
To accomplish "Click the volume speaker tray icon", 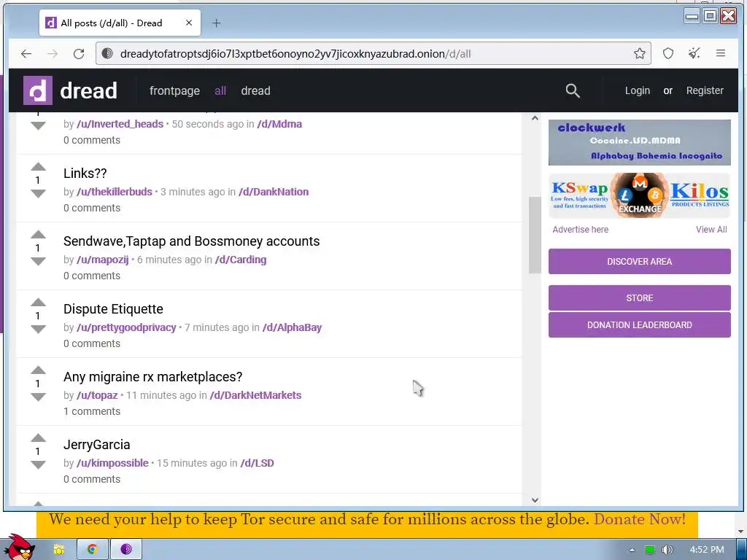I will 667,550.
